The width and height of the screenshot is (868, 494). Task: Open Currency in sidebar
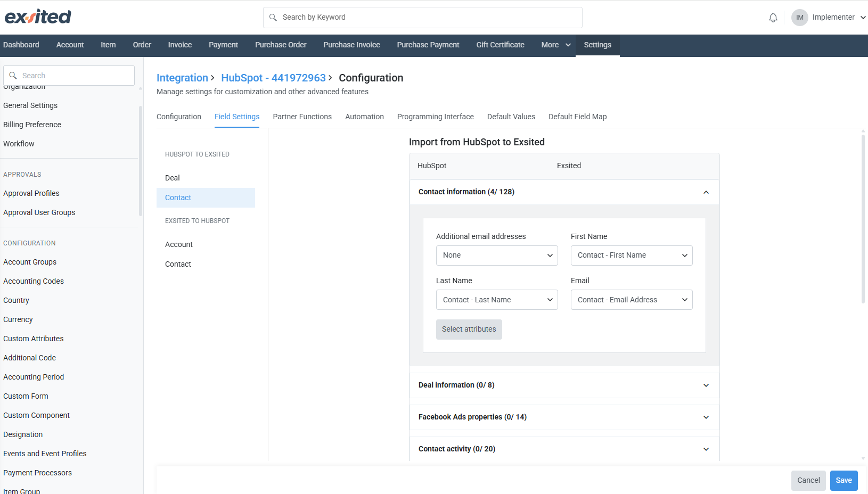click(18, 319)
